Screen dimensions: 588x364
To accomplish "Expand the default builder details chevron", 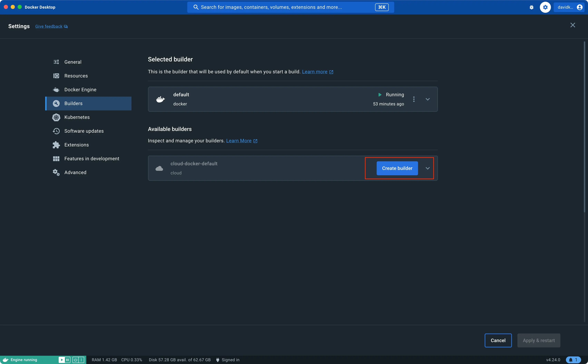I will (427, 99).
